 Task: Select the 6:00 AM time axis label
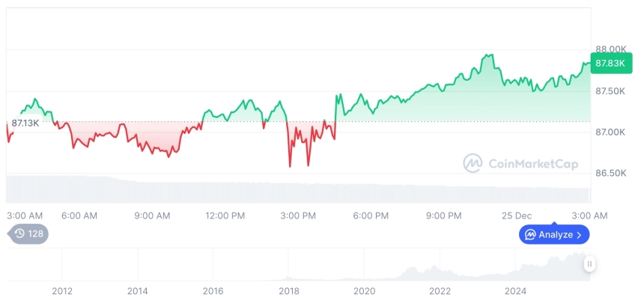coord(79,215)
